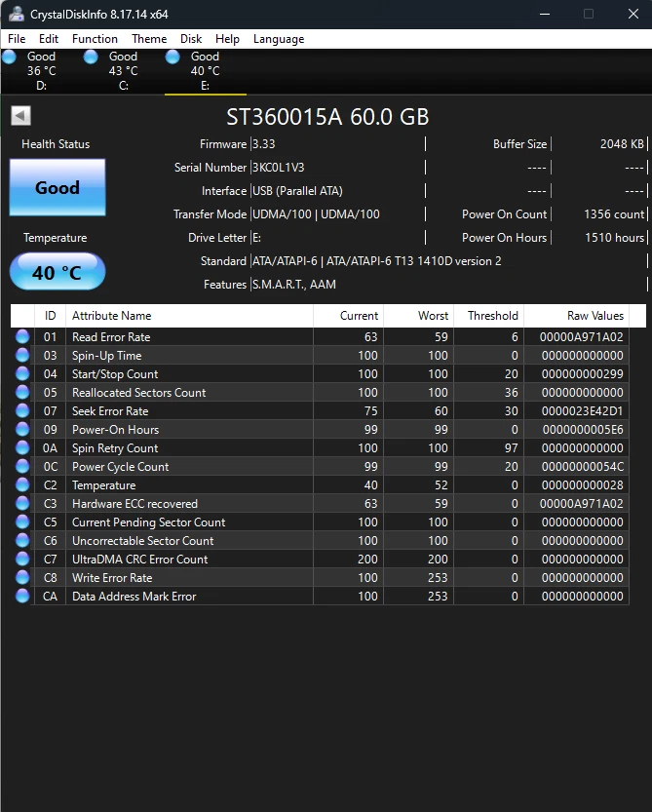Click the UltraDMA CRC Error Count orb

pos(22,559)
